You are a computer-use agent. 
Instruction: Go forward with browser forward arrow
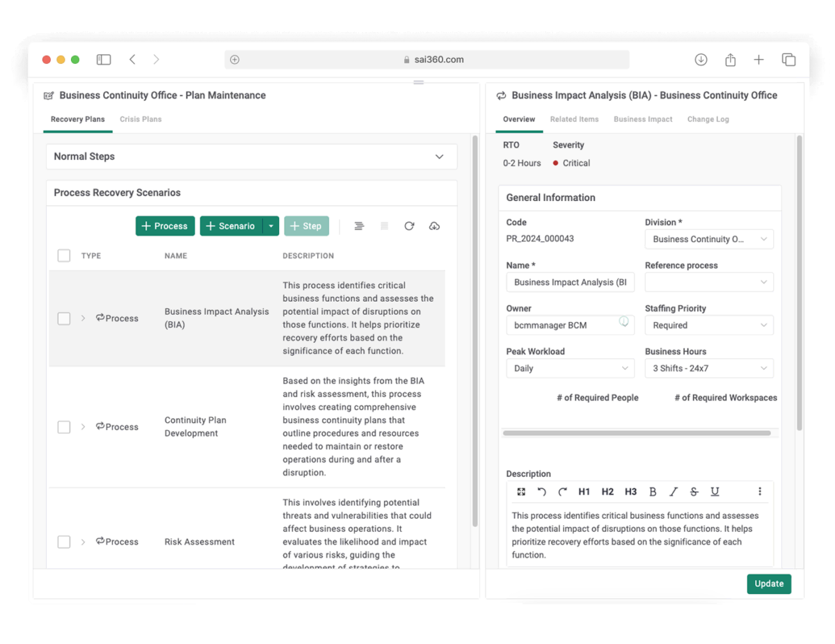point(156,60)
